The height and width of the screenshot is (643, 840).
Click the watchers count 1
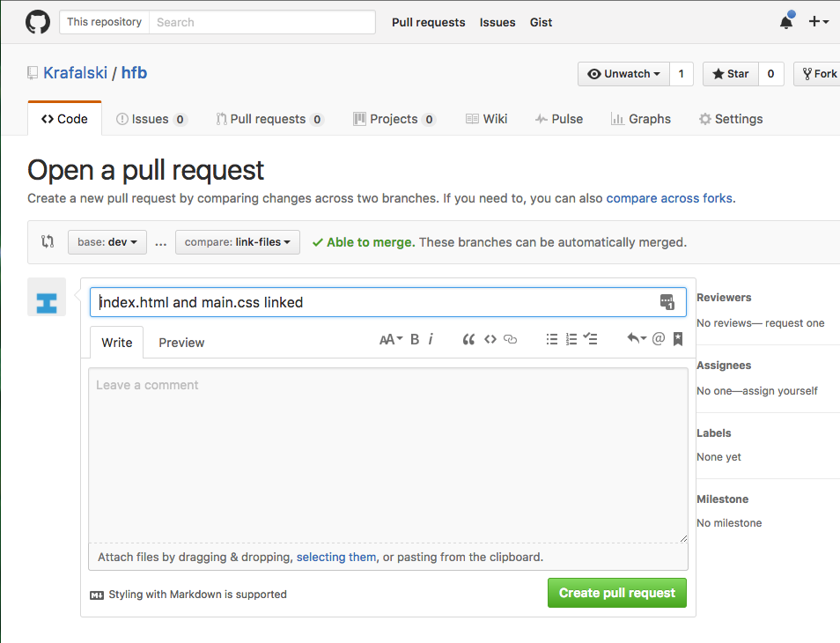(x=682, y=74)
